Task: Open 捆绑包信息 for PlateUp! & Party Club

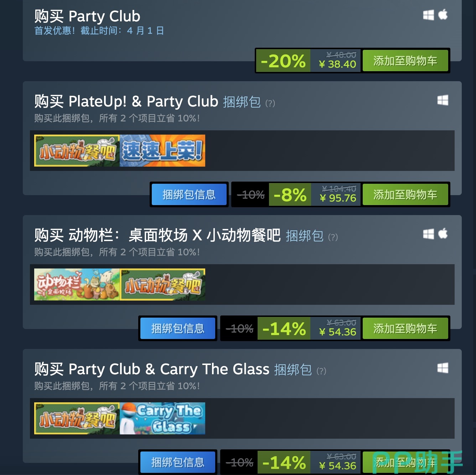Action: click(189, 194)
